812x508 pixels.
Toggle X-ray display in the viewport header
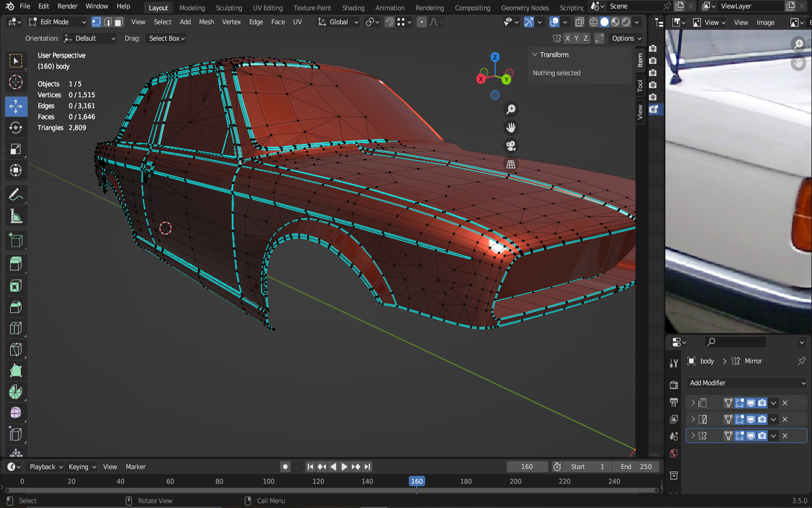click(579, 22)
